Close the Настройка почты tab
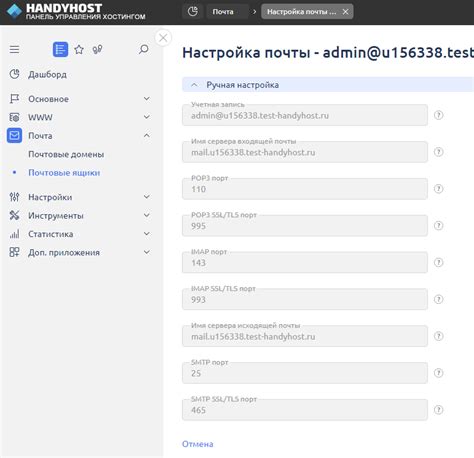The height and width of the screenshot is (458, 474). pyautogui.click(x=346, y=12)
